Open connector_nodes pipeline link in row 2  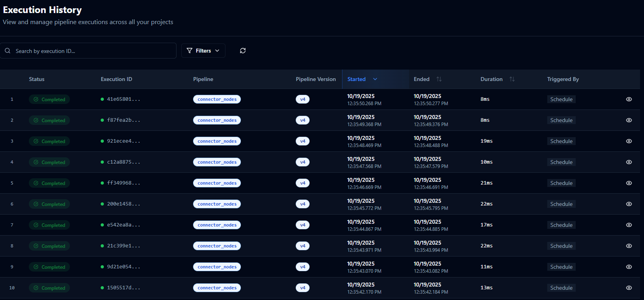[217, 120]
